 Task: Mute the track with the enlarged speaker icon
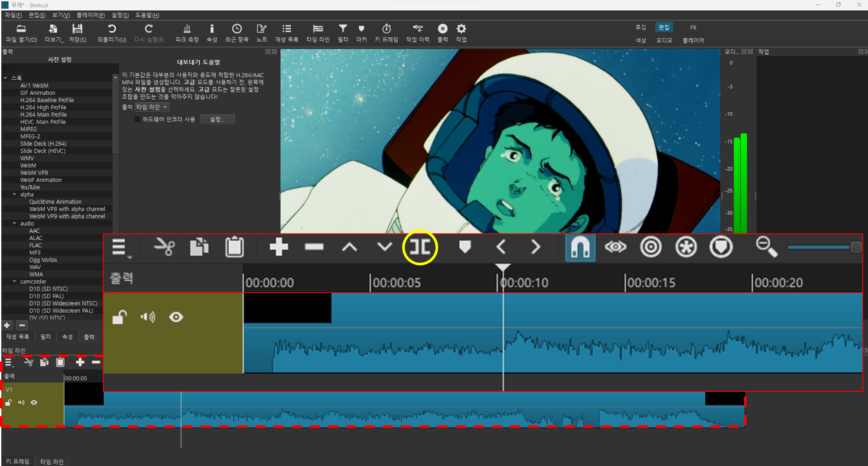(x=148, y=317)
